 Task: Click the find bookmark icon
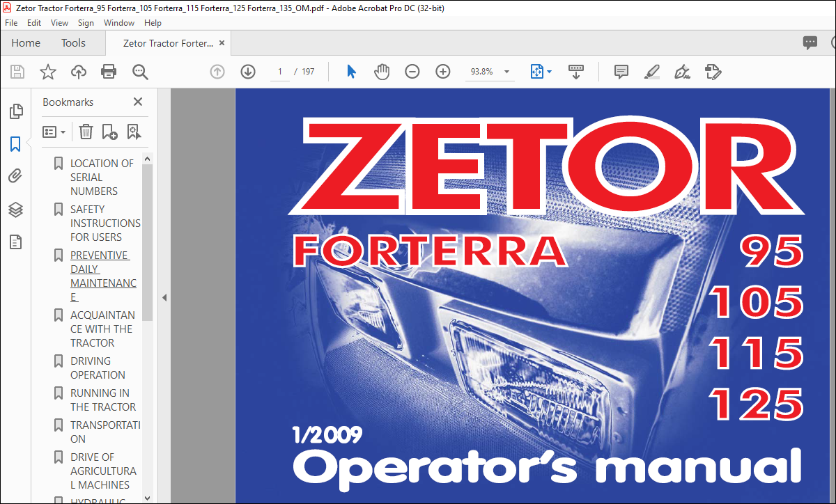click(x=134, y=132)
